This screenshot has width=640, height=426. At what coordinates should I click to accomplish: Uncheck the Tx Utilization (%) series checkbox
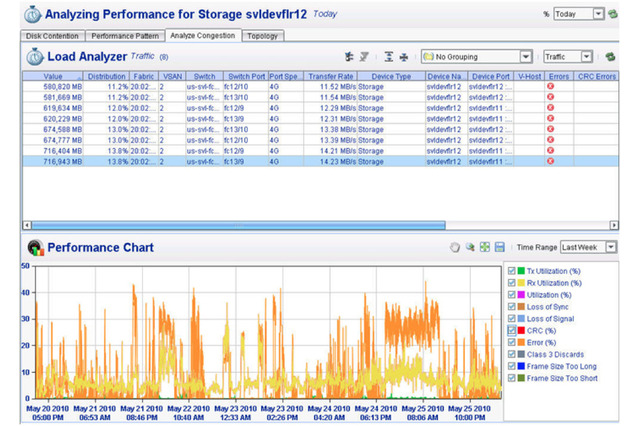(513, 271)
